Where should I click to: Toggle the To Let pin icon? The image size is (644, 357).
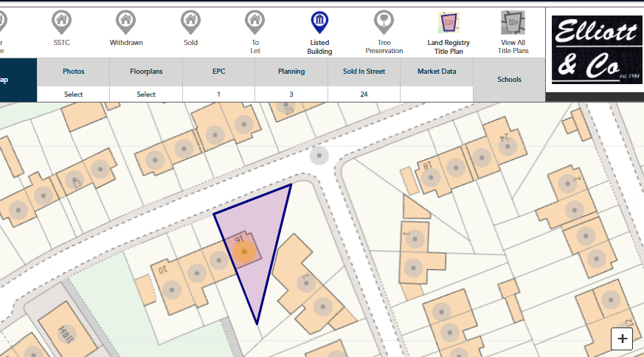pyautogui.click(x=255, y=22)
